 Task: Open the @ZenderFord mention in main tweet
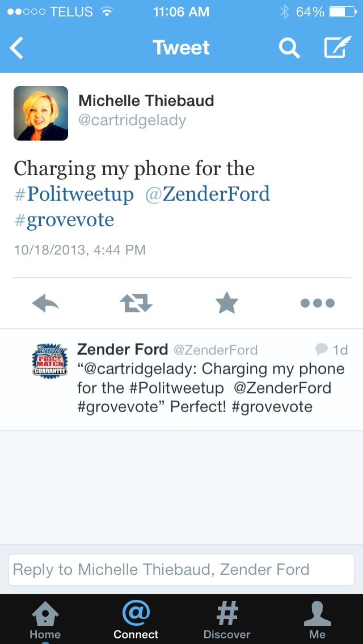click(x=208, y=194)
